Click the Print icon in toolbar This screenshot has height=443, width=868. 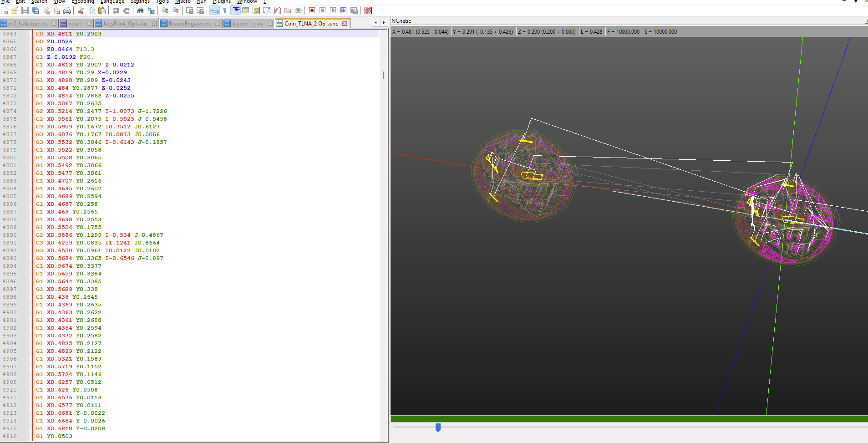pos(67,10)
